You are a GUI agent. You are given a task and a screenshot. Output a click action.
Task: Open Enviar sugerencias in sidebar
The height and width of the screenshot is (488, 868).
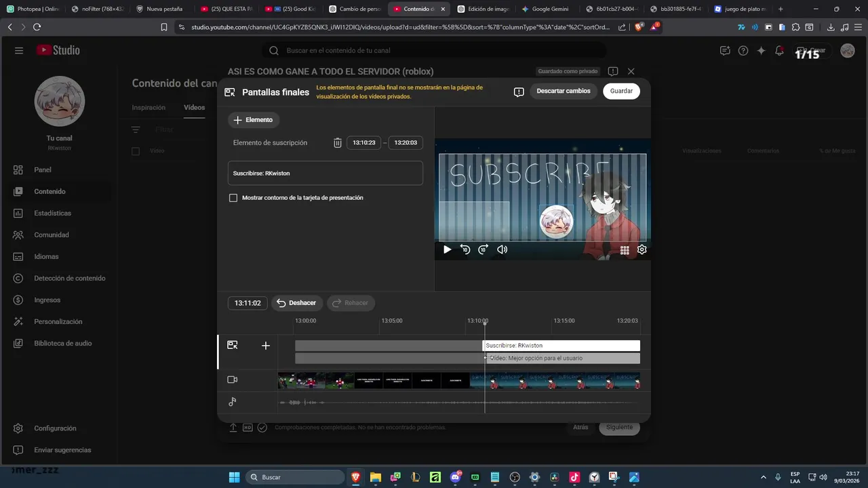click(x=58, y=450)
